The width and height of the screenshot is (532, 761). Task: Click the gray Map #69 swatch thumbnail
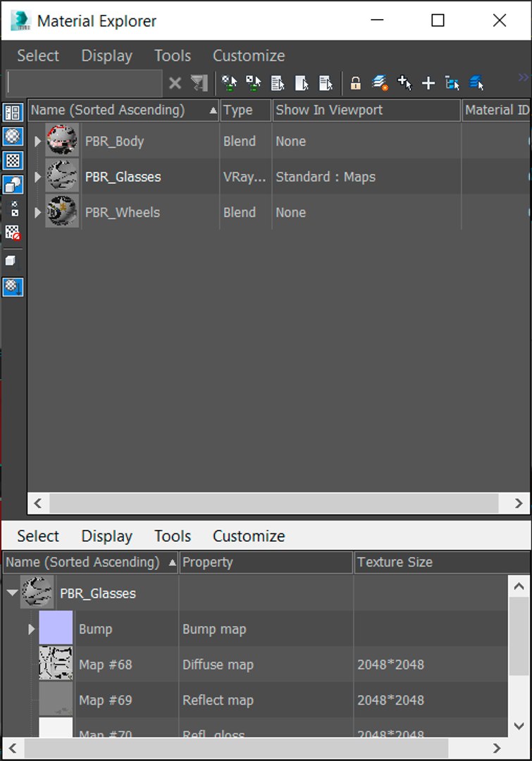[56, 700]
